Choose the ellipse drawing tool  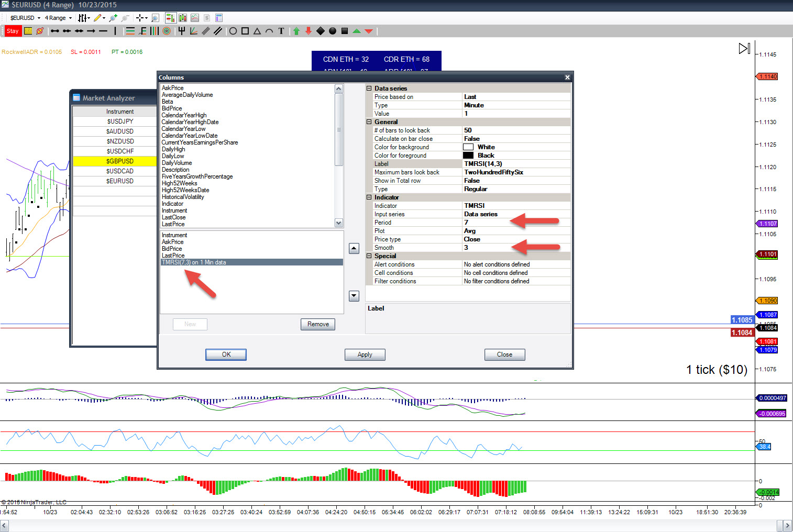click(x=233, y=31)
